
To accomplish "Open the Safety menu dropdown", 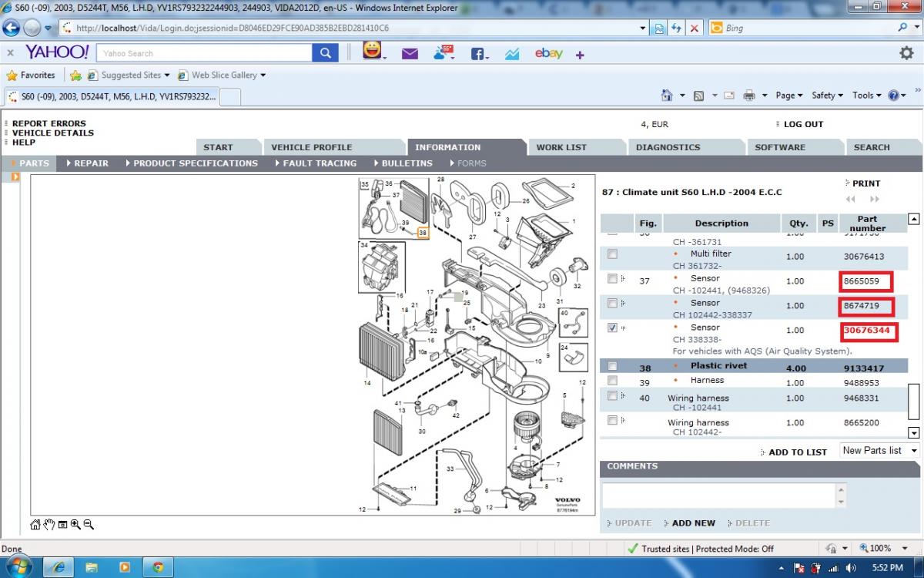I will pyautogui.click(x=828, y=96).
